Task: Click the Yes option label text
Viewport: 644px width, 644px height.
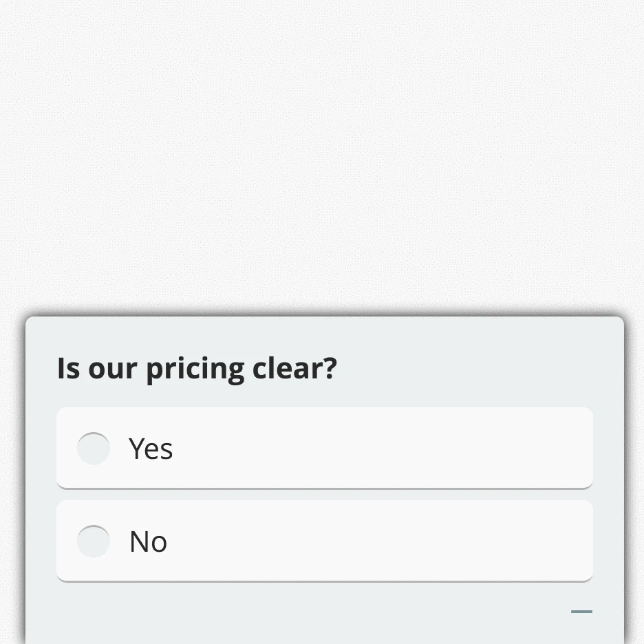Action: point(151,449)
